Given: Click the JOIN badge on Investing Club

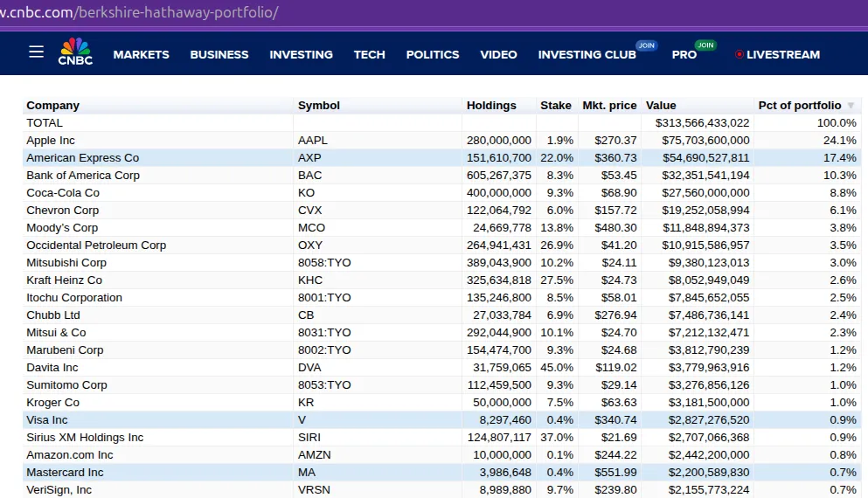Looking at the screenshot, I should point(646,45).
